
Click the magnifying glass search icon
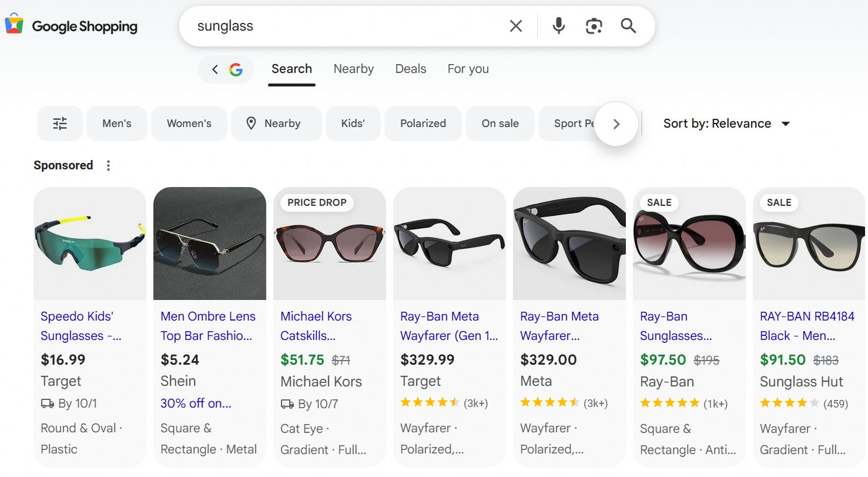(628, 26)
